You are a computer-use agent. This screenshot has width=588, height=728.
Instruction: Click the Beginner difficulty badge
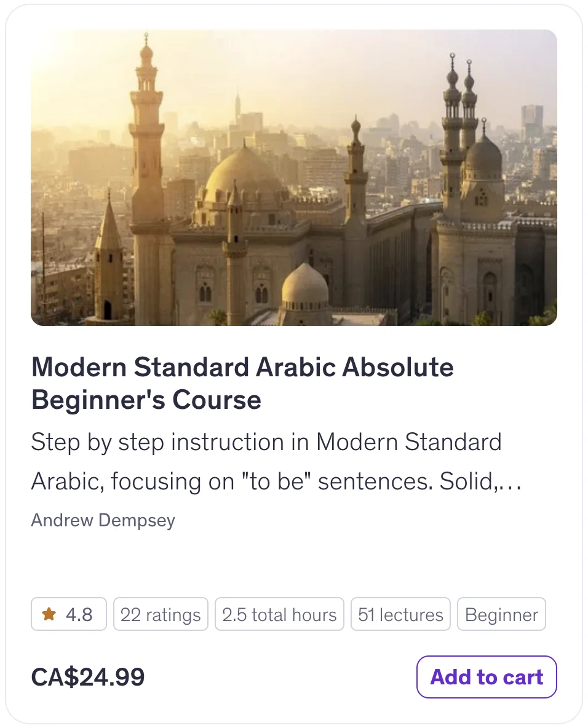(x=501, y=614)
